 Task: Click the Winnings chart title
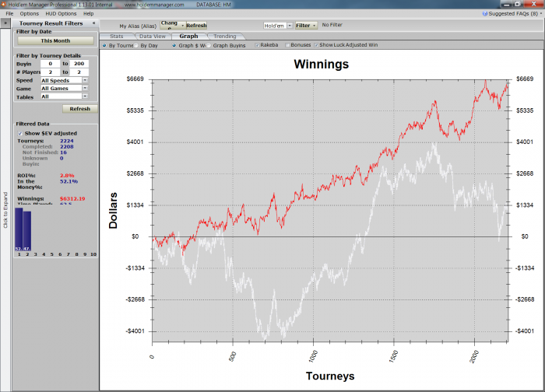[x=321, y=65]
